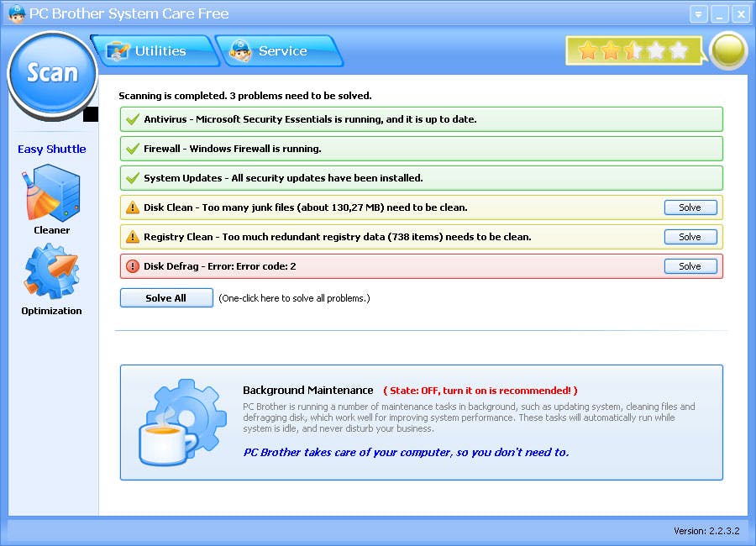Click the Registry Clean redundant data message
This screenshot has width=756, height=546.
338,237
